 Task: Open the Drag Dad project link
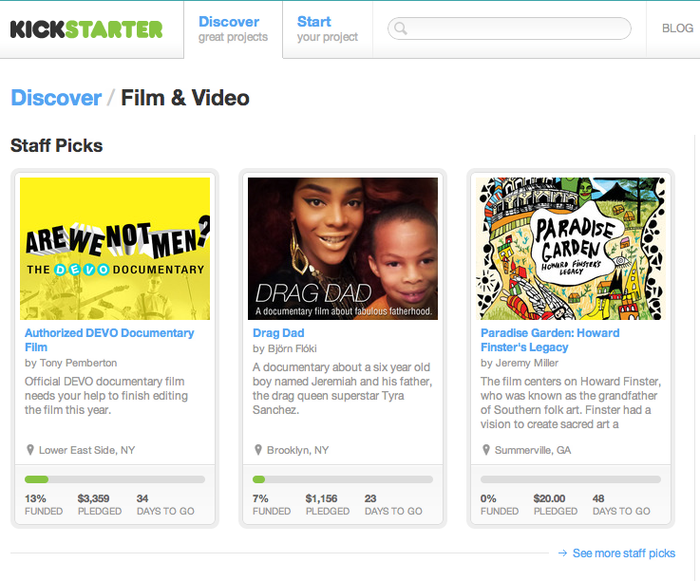(x=278, y=333)
